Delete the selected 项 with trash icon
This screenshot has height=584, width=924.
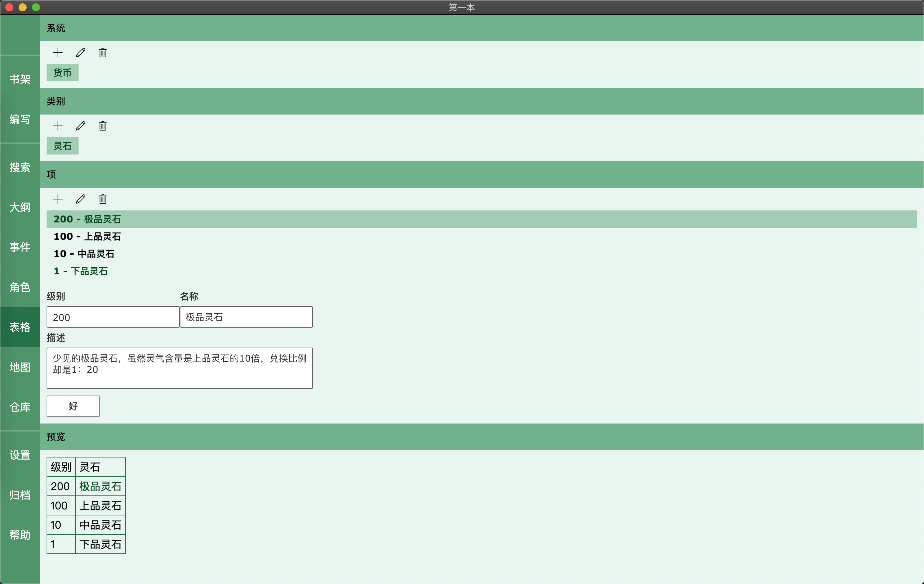click(103, 199)
